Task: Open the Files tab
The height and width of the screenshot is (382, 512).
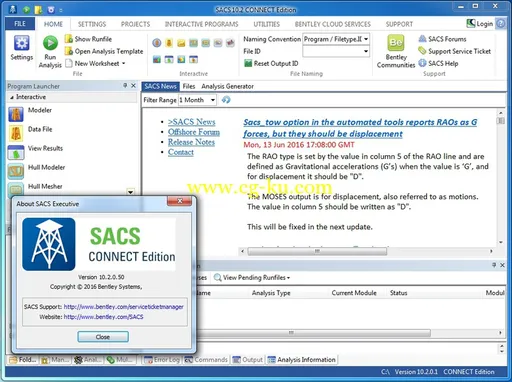Action: (x=189, y=86)
